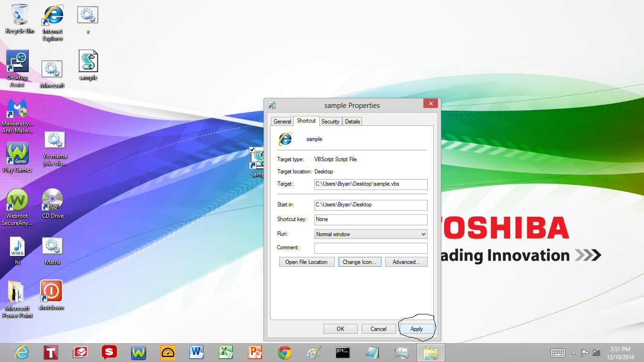Click into the Start in field
Viewport: 644px width, 362px height.
(371, 205)
